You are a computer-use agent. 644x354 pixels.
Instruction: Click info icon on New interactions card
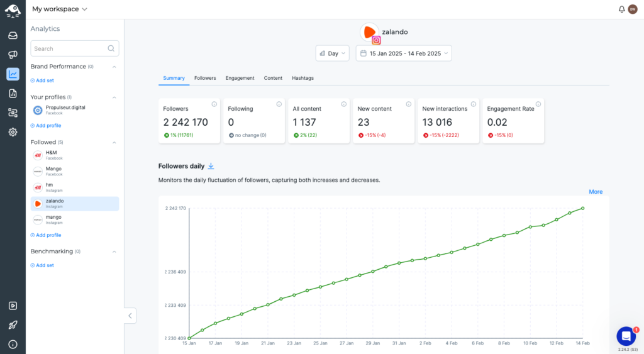(473, 104)
